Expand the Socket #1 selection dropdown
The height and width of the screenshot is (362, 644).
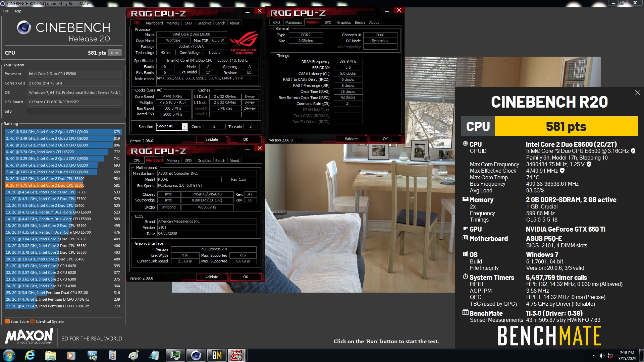pyautogui.click(x=184, y=126)
